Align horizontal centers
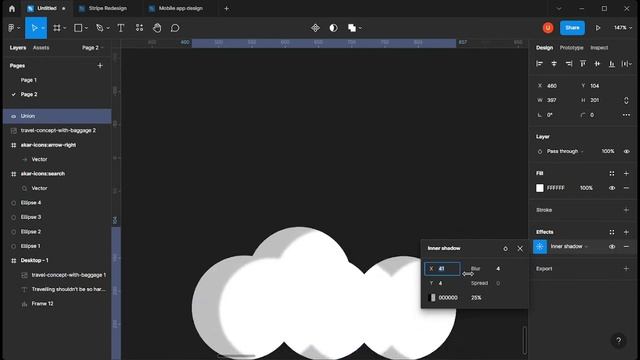Image resolution: width=640 pixels, height=360 pixels. (x=554, y=64)
